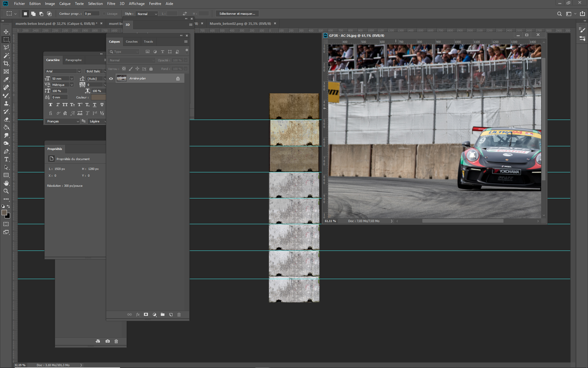Select the Magic Wand tool
588x368 pixels.
(6, 56)
